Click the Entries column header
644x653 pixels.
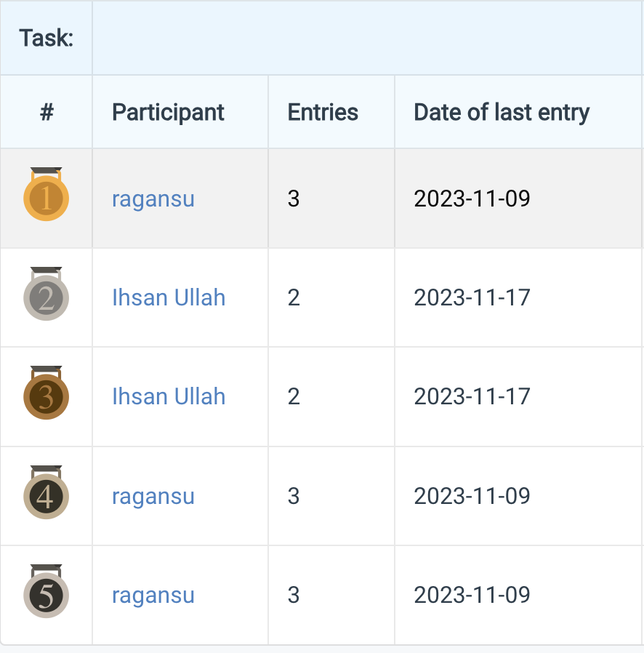coord(322,112)
